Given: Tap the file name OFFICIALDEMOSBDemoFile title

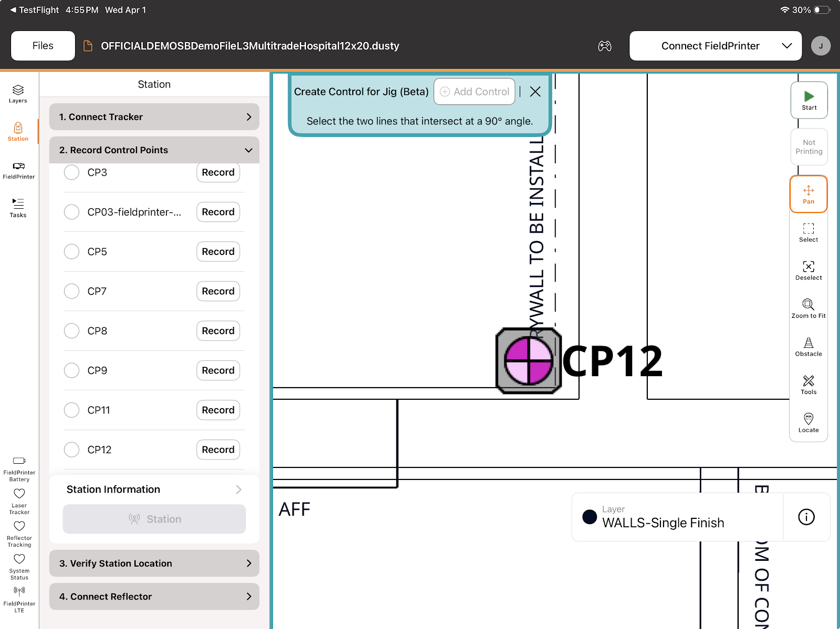Looking at the screenshot, I should (250, 46).
